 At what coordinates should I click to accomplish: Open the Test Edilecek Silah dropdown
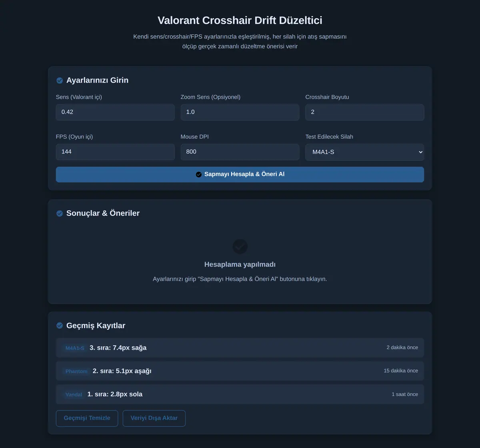[x=365, y=152]
